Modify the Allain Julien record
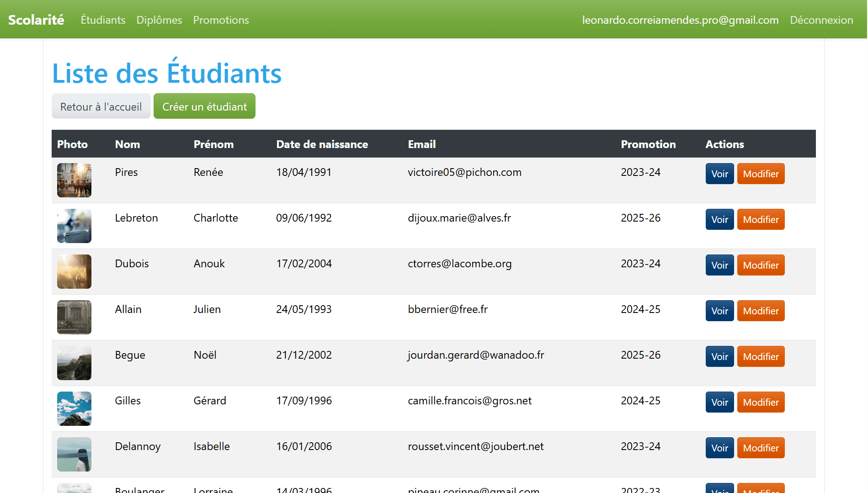Viewport: 868px width, 493px height. point(761,311)
